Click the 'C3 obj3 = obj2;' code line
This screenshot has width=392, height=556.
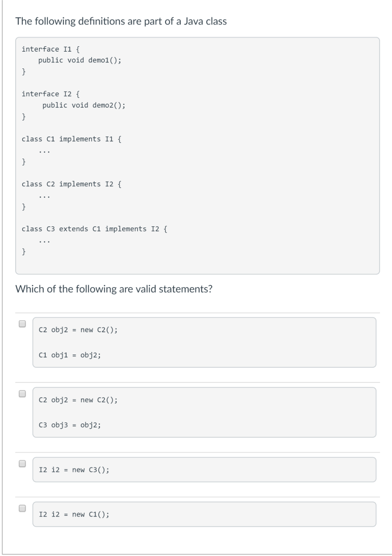[x=70, y=425]
